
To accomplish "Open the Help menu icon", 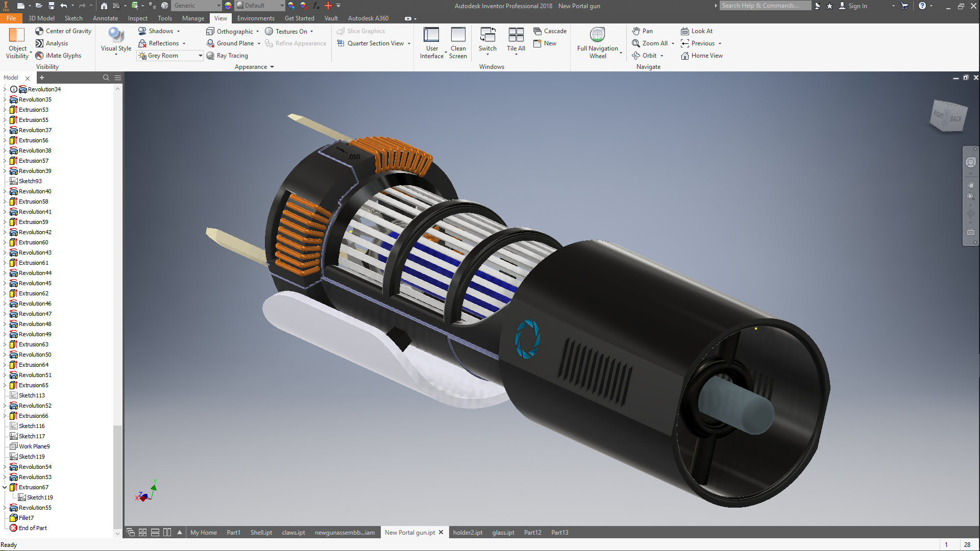I will [x=922, y=6].
